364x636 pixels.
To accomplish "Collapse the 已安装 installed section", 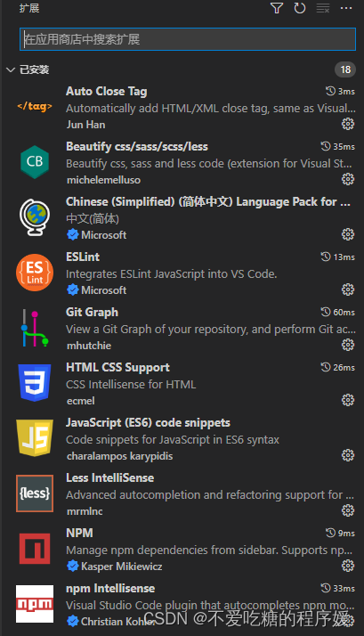I will pyautogui.click(x=11, y=69).
